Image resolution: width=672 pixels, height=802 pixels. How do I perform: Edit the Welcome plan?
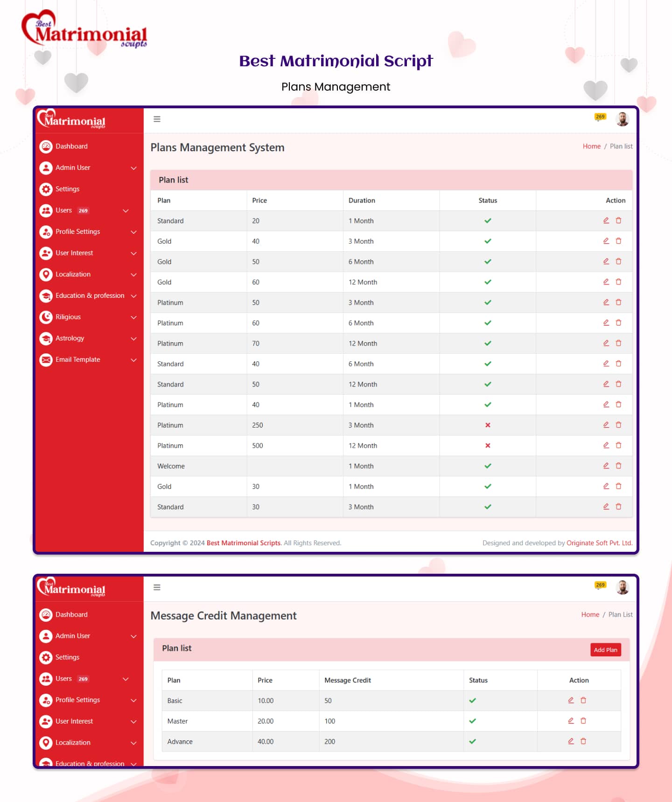(606, 466)
